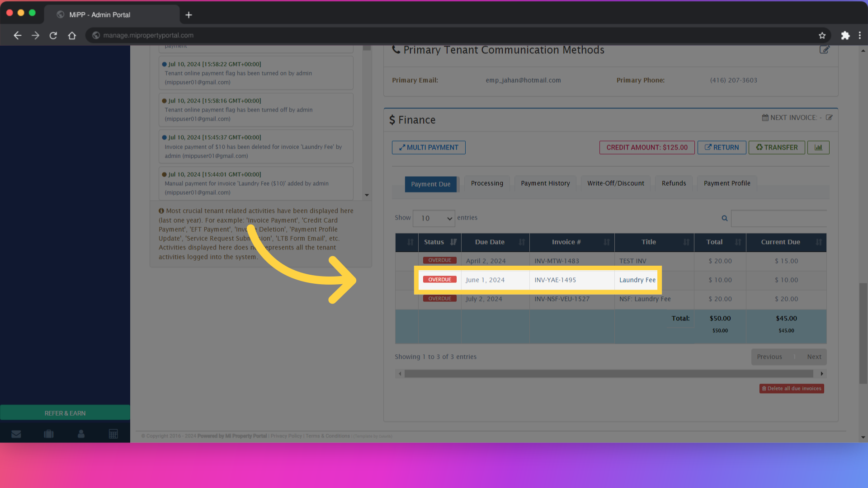
Task: Open browser extensions puzzle icon
Action: click(845, 35)
